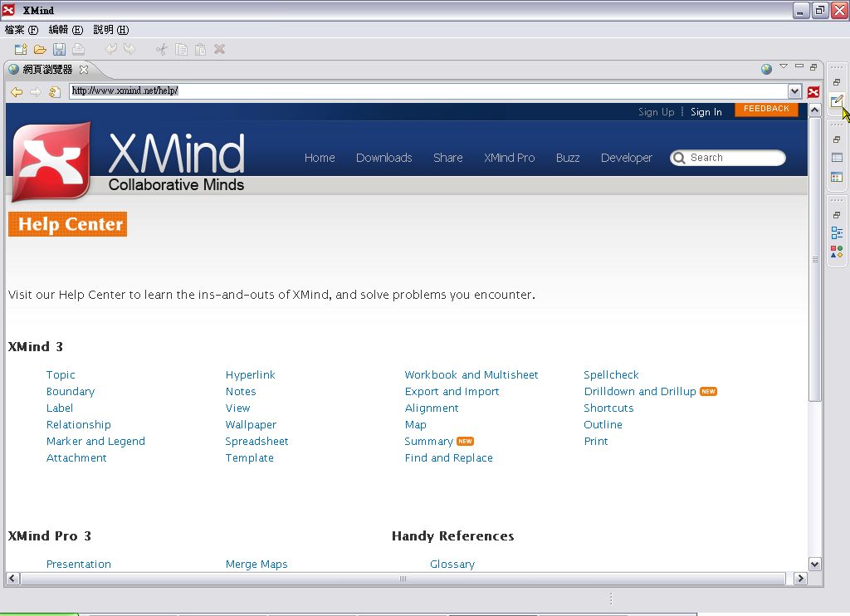Restore the top right sidebar group
850x616 pixels.
click(837, 82)
